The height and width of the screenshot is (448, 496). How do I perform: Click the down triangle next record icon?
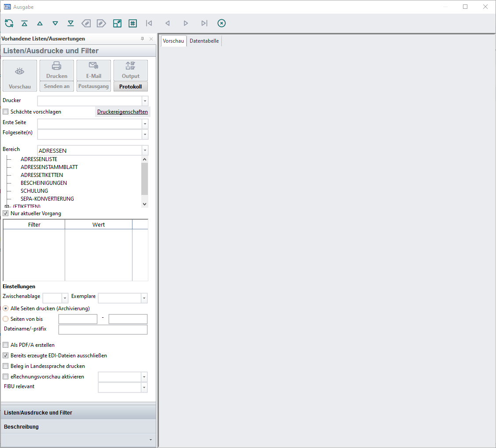55,23
